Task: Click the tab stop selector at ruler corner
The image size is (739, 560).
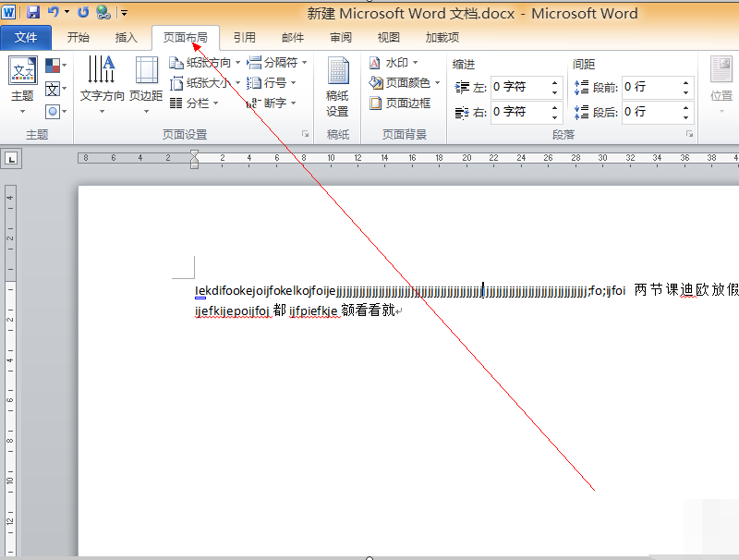Action: tap(11, 159)
